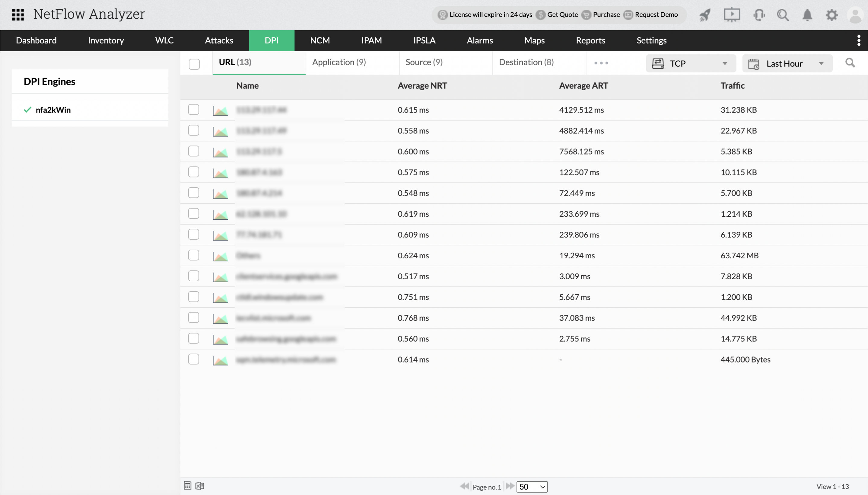Click the gear settings icon in header
This screenshot has height=495, width=868.
coord(831,15)
